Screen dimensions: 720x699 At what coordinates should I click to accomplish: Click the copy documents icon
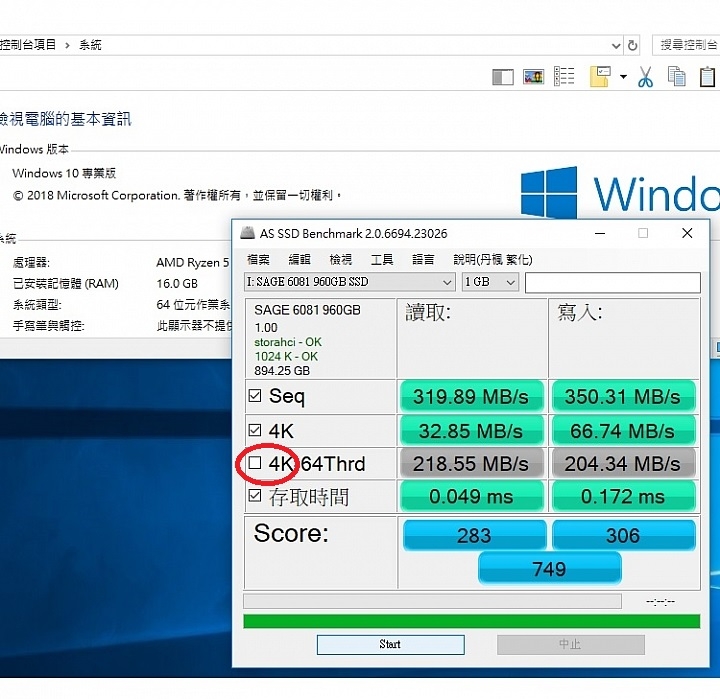coord(676,76)
